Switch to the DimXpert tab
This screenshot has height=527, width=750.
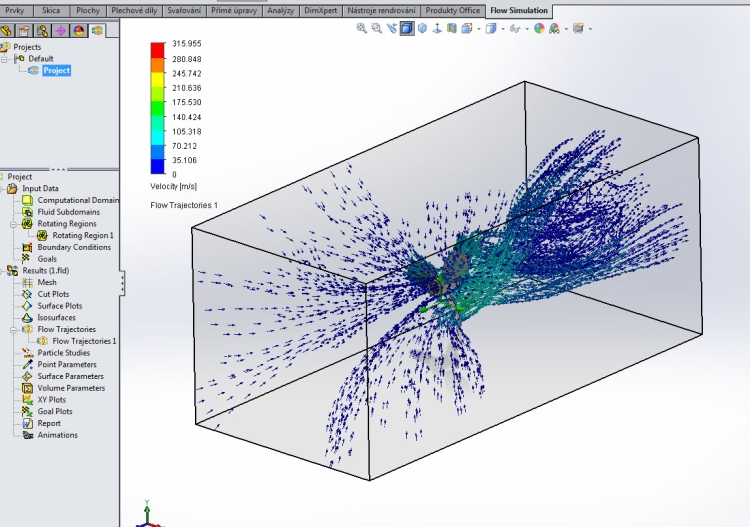tap(320, 11)
